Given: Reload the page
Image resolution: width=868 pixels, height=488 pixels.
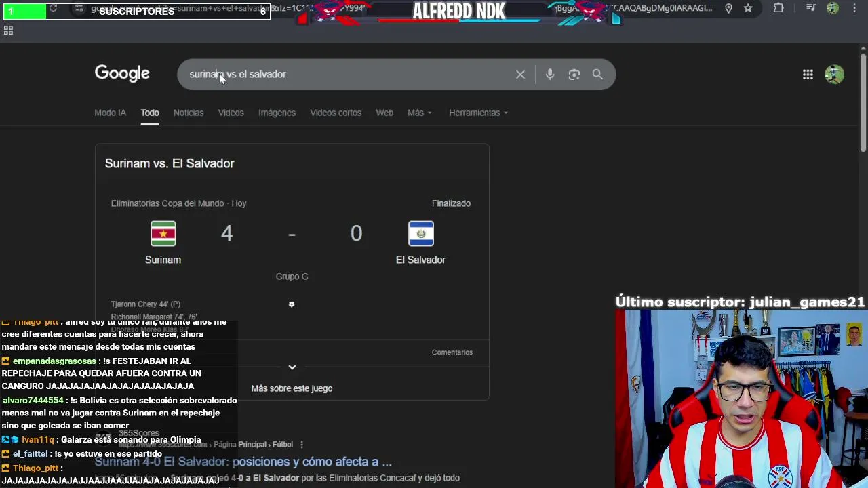Looking at the screenshot, I should (x=53, y=8).
